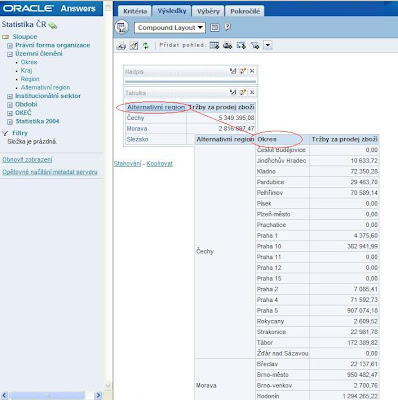Edit the Nadpis view pencil icon

point(243,71)
